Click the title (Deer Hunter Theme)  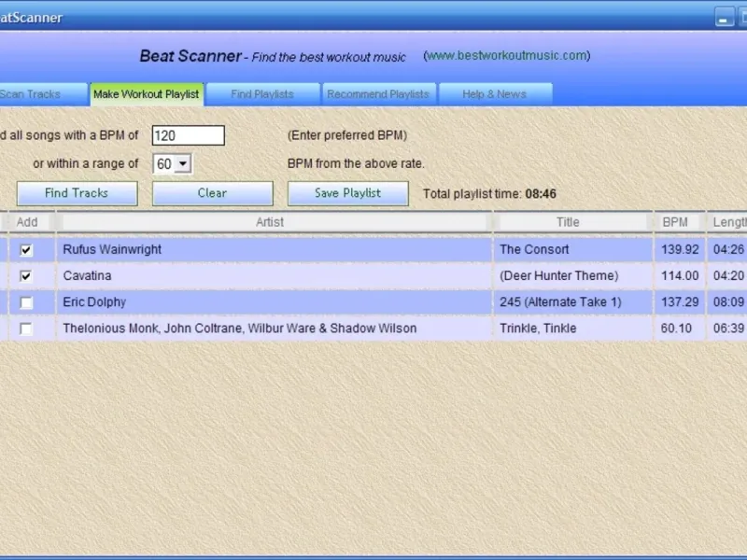click(x=558, y=275)
